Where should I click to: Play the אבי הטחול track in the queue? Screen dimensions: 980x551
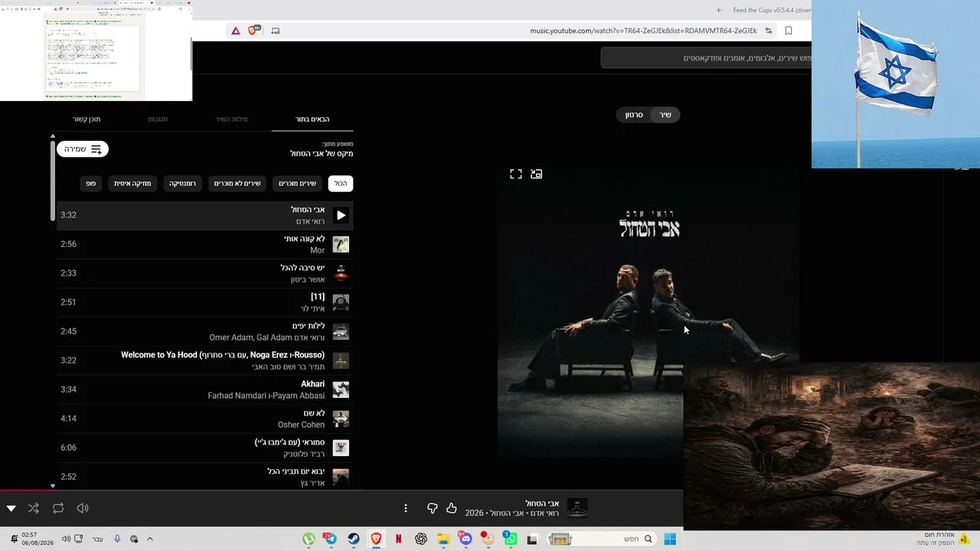(341, 215)
